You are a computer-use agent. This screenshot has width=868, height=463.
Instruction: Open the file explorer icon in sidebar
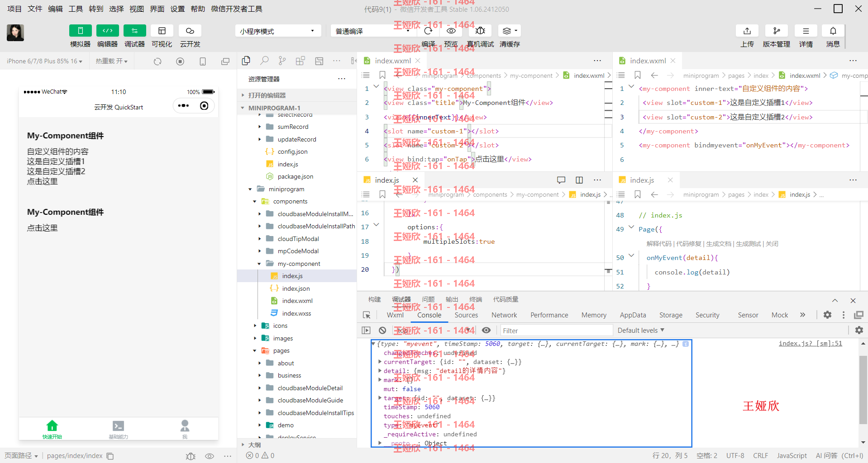[x=246, y=61]
